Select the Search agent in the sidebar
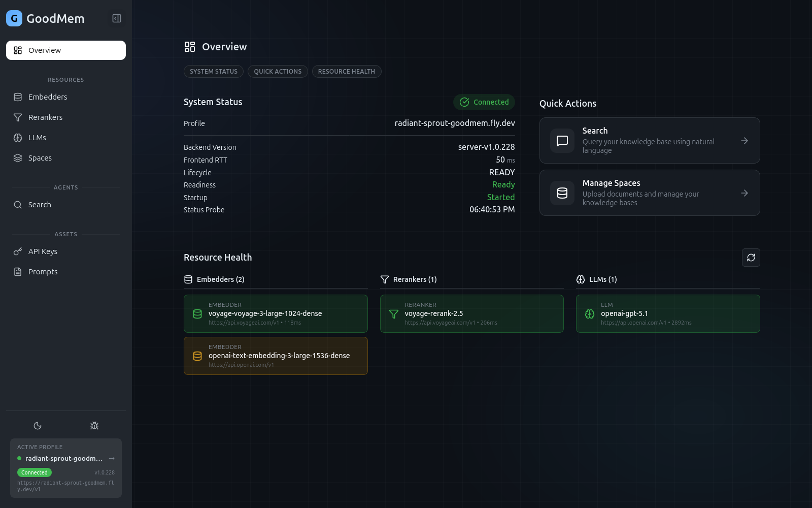Image resolution: width=812 pixels, height=508 pixels. [x=39, y=204]
